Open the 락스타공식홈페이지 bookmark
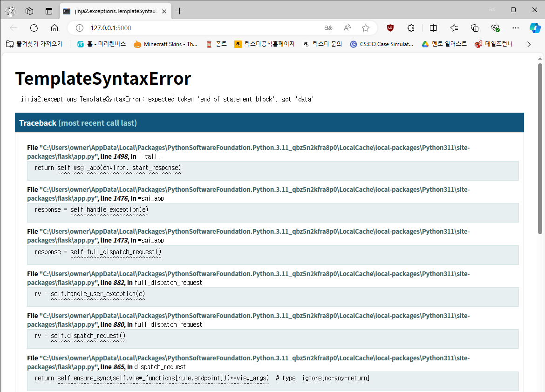 click(265, 44)
